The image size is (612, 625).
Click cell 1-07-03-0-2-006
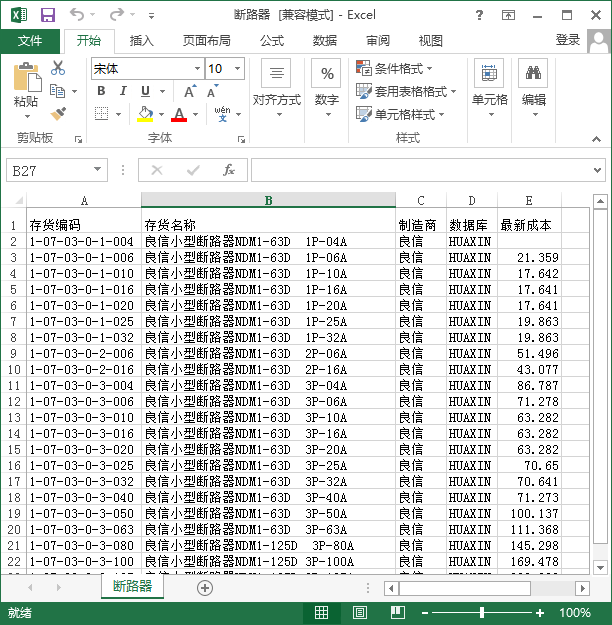tap(84, 354)
